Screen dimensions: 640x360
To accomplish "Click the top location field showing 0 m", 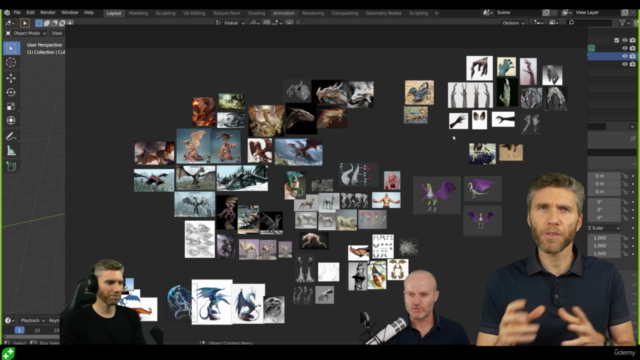I will 604,176.
